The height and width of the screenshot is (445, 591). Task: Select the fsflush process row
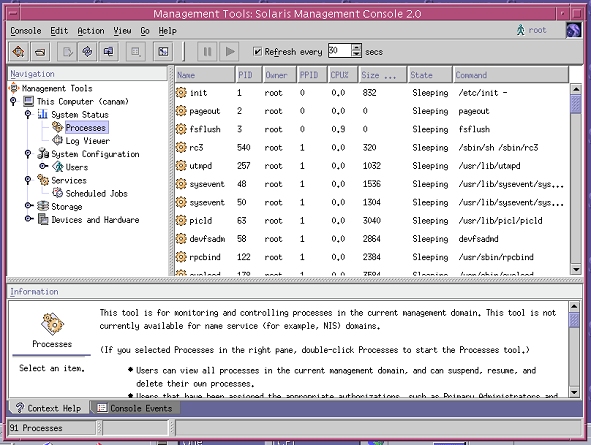click(371, 129)
